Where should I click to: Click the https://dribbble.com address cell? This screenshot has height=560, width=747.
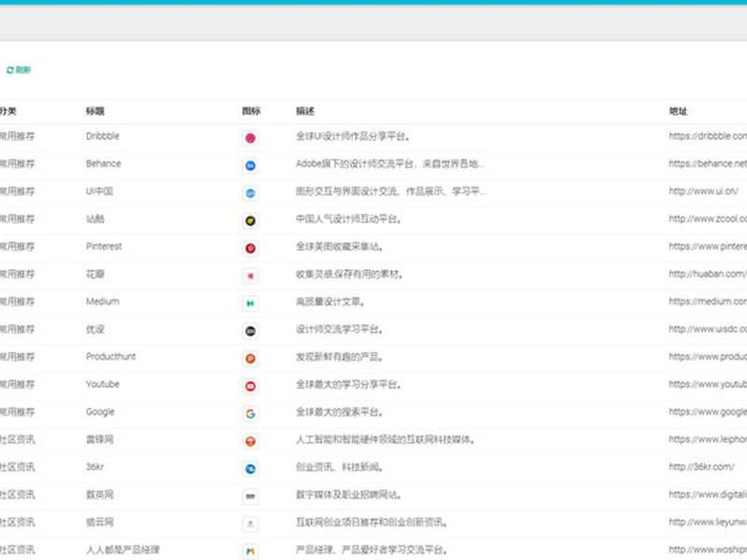coord(708,135)
